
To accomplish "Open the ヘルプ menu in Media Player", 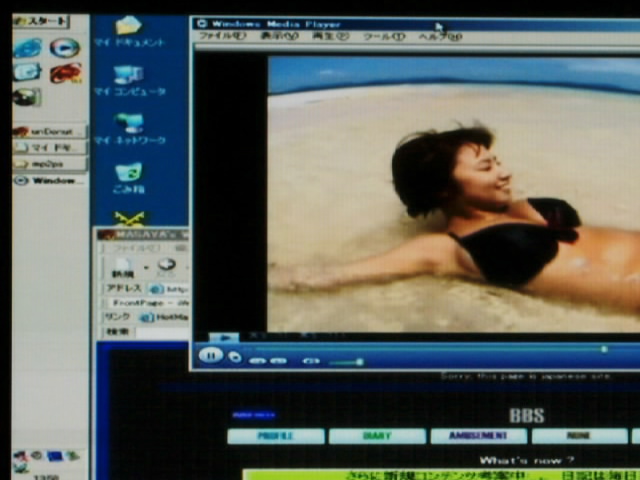I will (x=439, y=36).
